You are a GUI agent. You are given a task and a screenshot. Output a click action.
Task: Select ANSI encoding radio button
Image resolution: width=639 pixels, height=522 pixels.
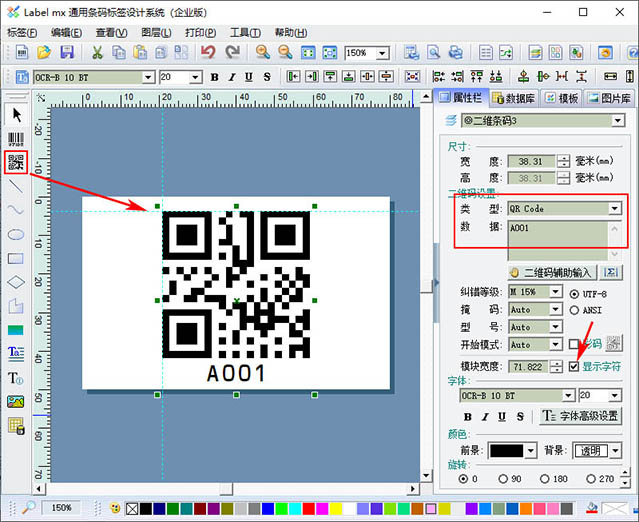[574, 310]
